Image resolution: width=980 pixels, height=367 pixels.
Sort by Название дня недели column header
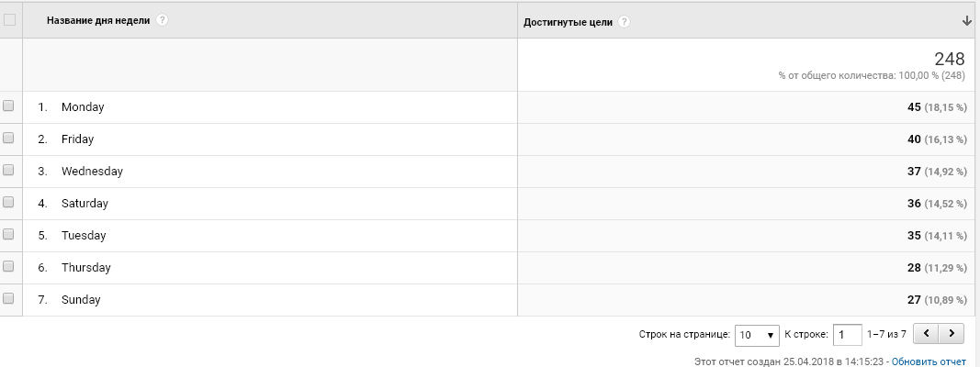[x=98, y=20]
